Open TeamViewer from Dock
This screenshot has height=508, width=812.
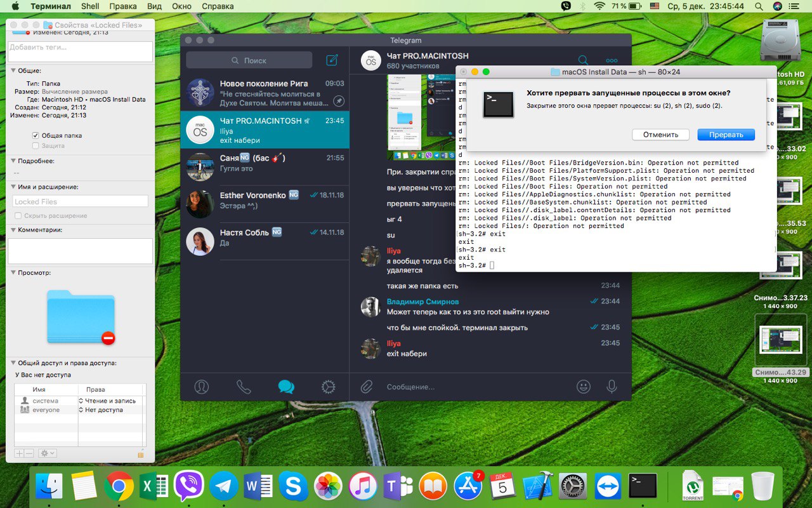pyautogui.click(x=608, y=486)
